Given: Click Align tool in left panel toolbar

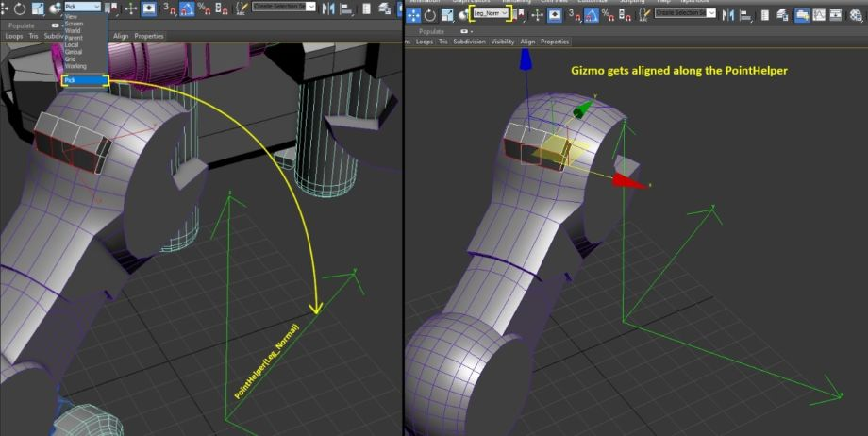Looking at the screenshot, I should 346,8.
